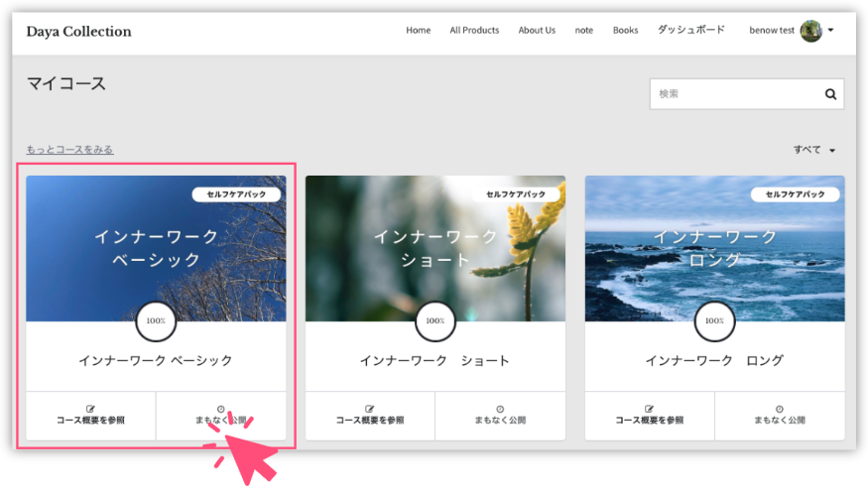Open Books menu item
Viewport: 868px width, 497px height.
click(x=626, y=31)
